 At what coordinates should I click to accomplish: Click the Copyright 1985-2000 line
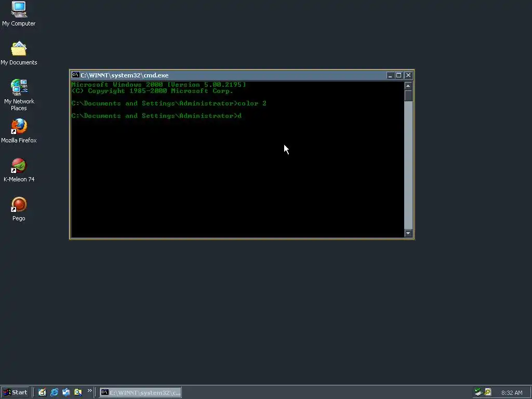point(152,91)
